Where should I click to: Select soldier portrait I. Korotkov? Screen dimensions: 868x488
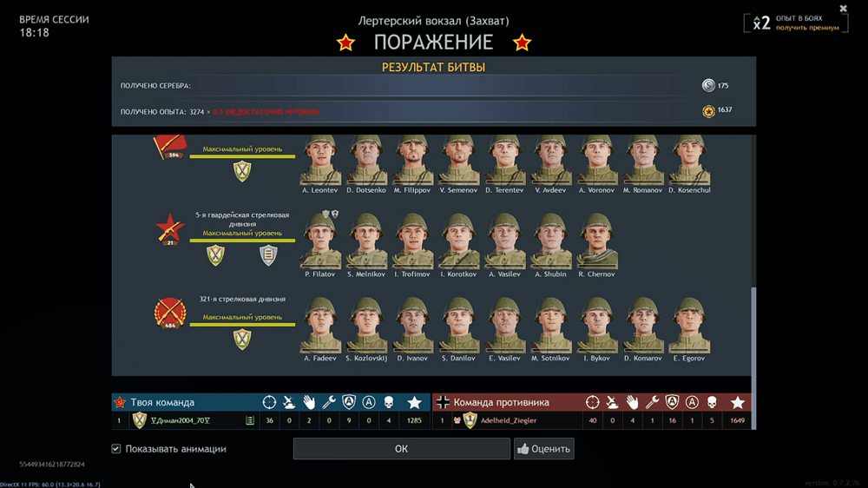click(458, 241)
